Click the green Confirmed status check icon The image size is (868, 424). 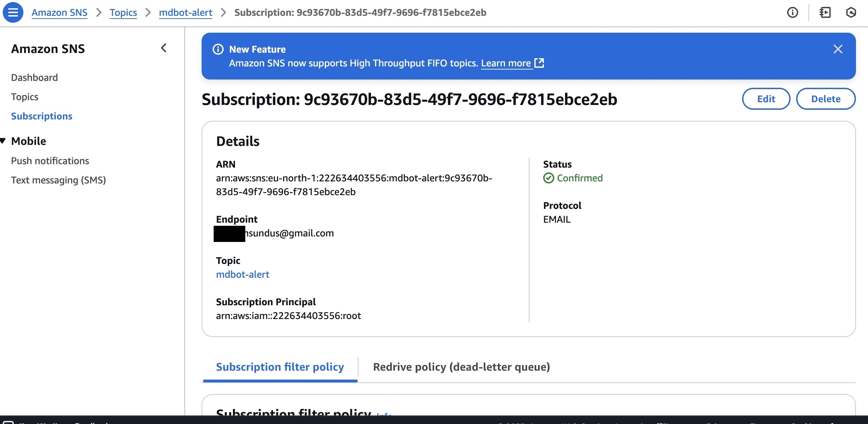549,178
